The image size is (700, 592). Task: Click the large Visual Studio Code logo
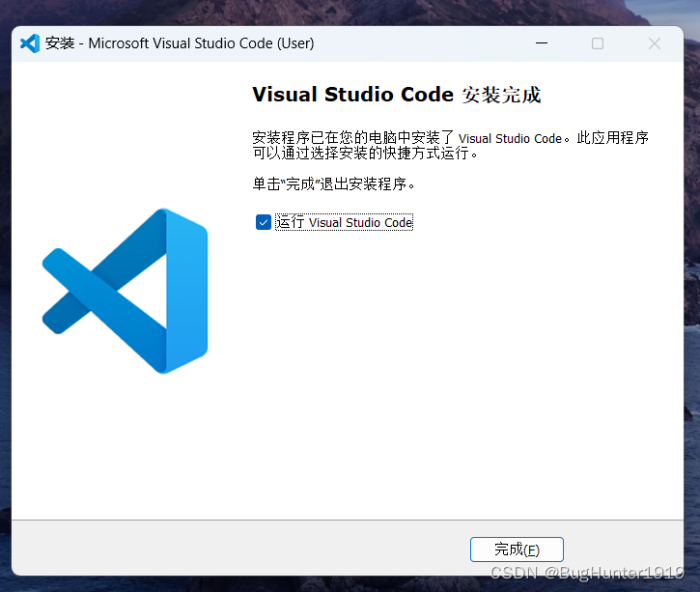125,291
